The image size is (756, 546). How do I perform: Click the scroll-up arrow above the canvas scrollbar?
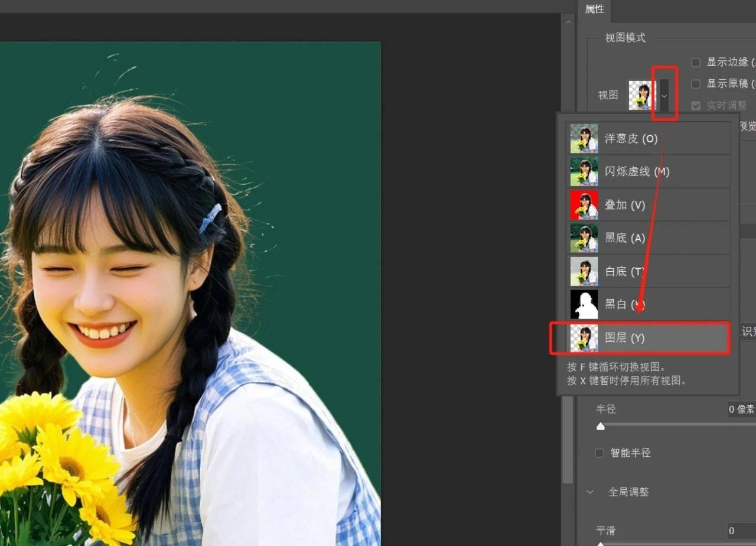(x=568, y=22)
